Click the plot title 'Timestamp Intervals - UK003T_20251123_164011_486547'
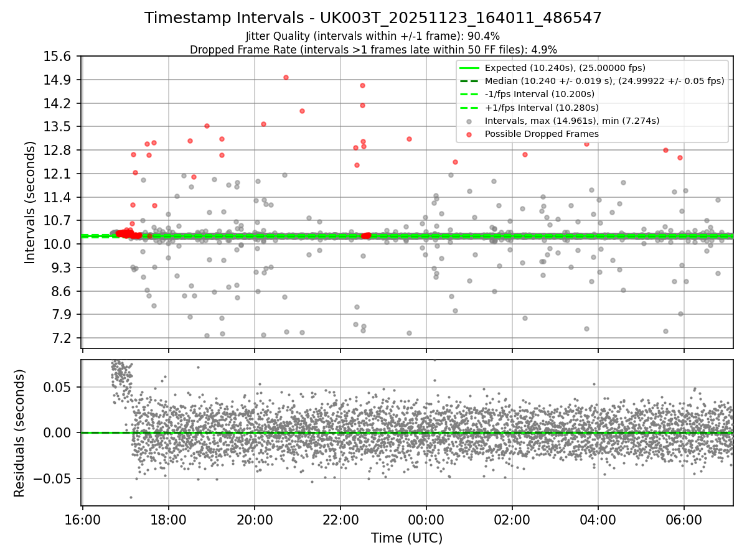 373,18
